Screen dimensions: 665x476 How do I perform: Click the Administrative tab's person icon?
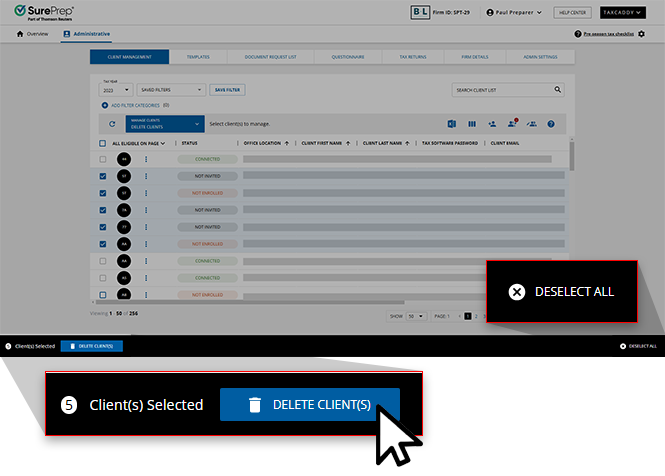[67, 34]
